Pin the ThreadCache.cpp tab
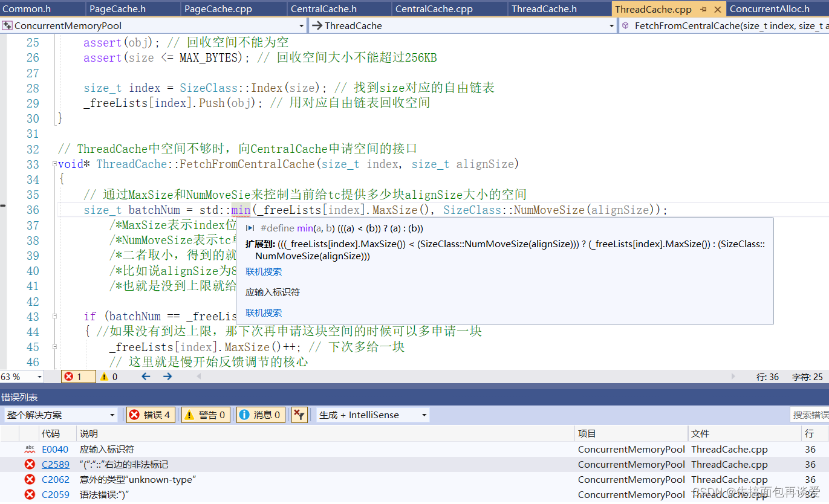This screenshot has height=504, width=829. [704, 9]
